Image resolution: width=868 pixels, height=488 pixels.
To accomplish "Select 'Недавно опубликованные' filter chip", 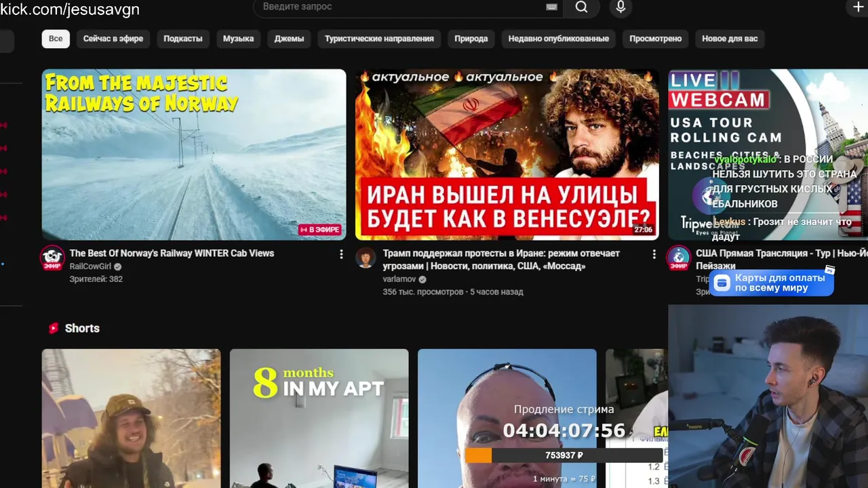I will click(559, 39).
